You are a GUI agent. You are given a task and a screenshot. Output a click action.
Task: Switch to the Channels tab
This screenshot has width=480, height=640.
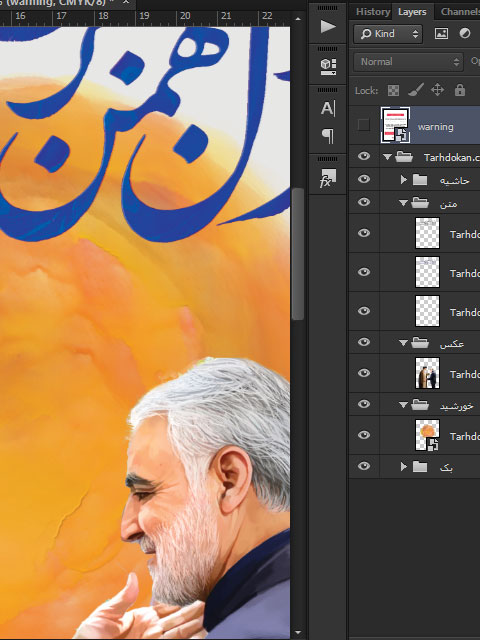pyautogui.click(x=459, y=12)
